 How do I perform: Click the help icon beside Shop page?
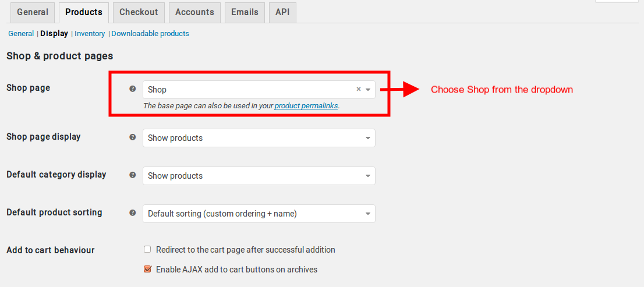click(x=132, y=88)
